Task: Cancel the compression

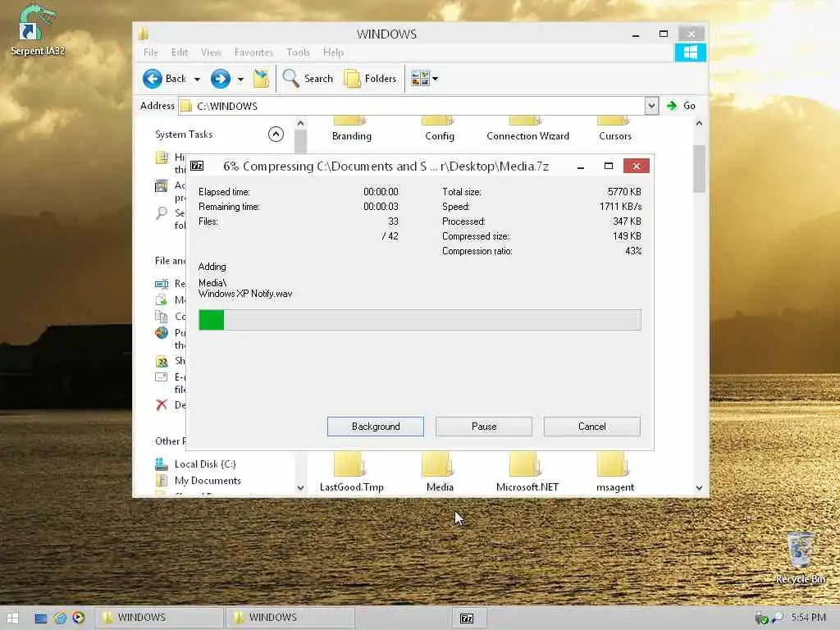Action: [592, 427]
